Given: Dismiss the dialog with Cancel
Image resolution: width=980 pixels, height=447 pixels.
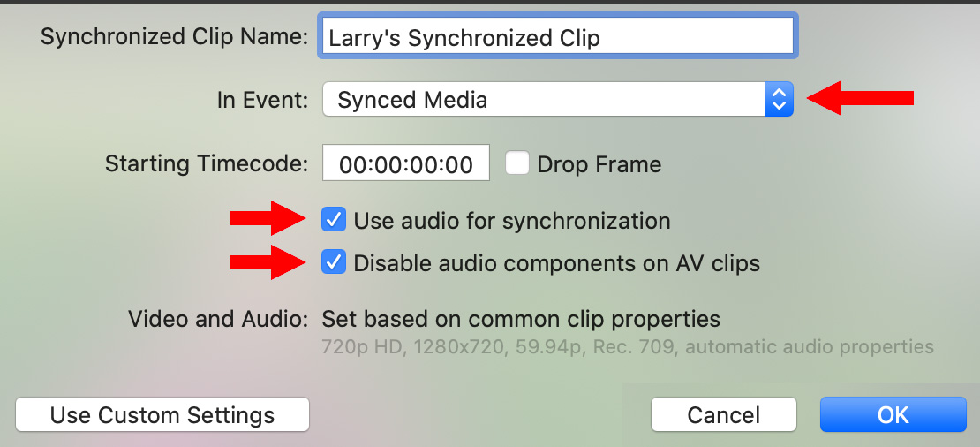Looking at the screenshot, I should click(724, 415).
